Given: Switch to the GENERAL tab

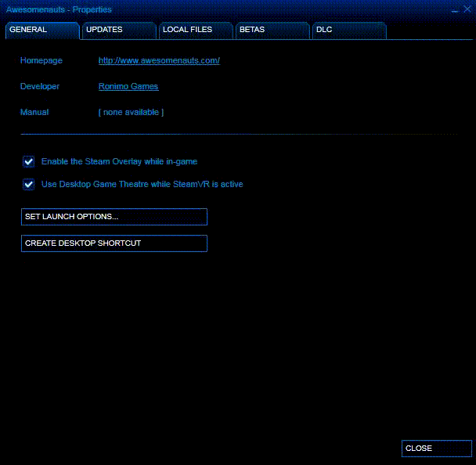Looking at the screenshot, I should (x=42, y=31).
